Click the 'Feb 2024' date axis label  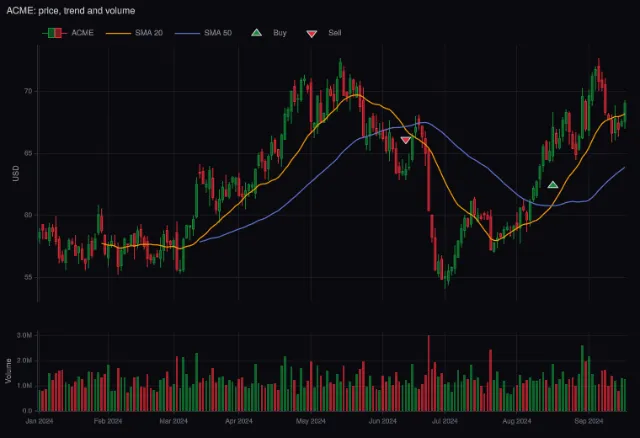[x=108, y=421]
